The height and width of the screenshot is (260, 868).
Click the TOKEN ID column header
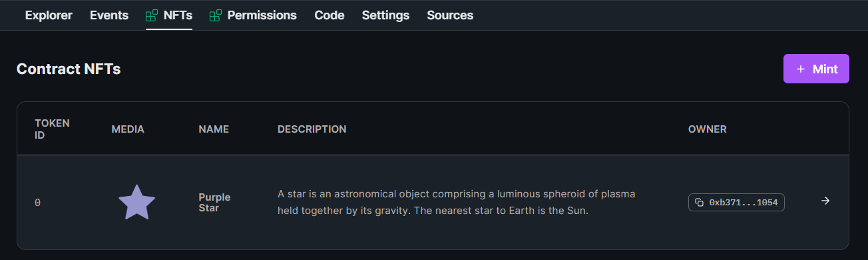click(x=52, y=129)
